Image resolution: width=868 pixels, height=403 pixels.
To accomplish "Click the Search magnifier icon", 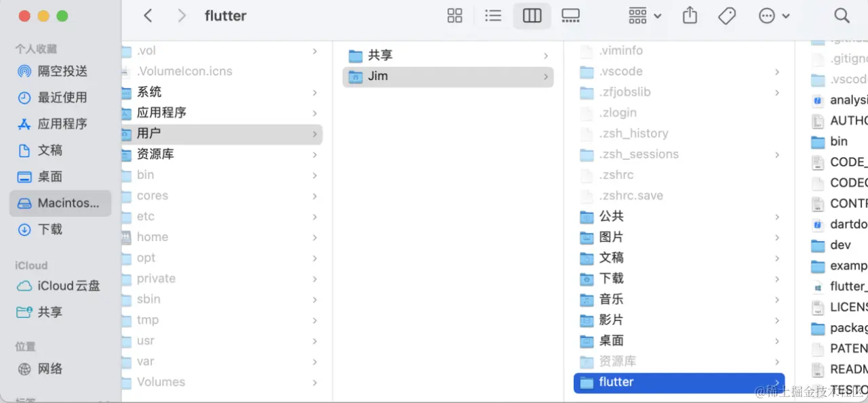I will 842,16.
